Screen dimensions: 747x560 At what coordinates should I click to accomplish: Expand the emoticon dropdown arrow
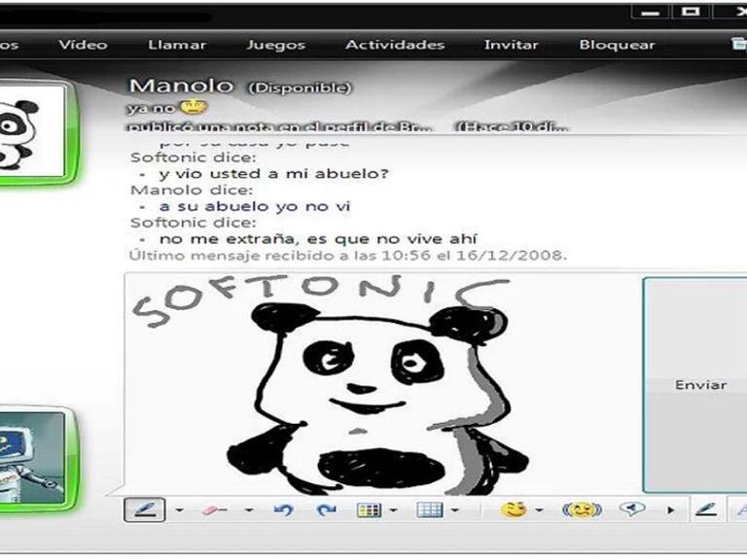pos(539,510)
